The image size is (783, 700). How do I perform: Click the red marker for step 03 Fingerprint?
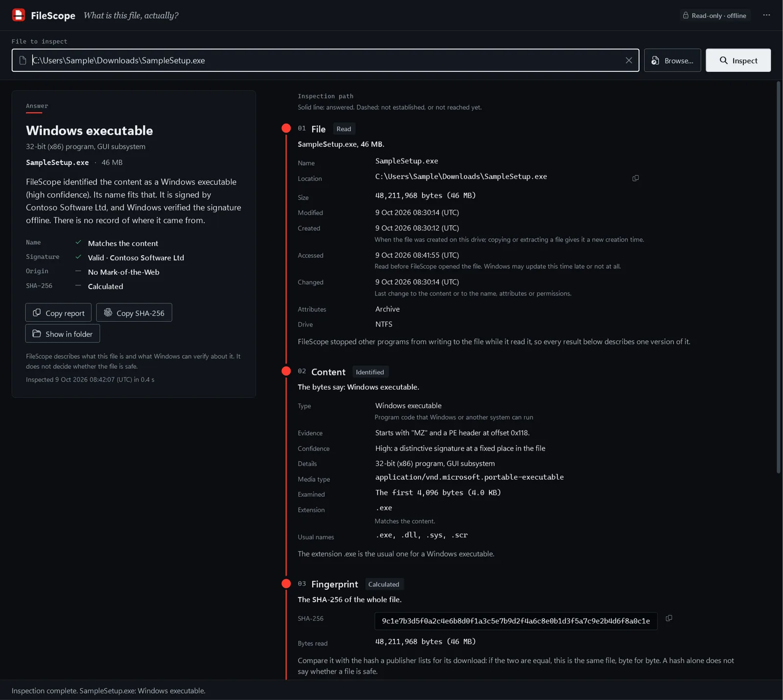point(286,583)
